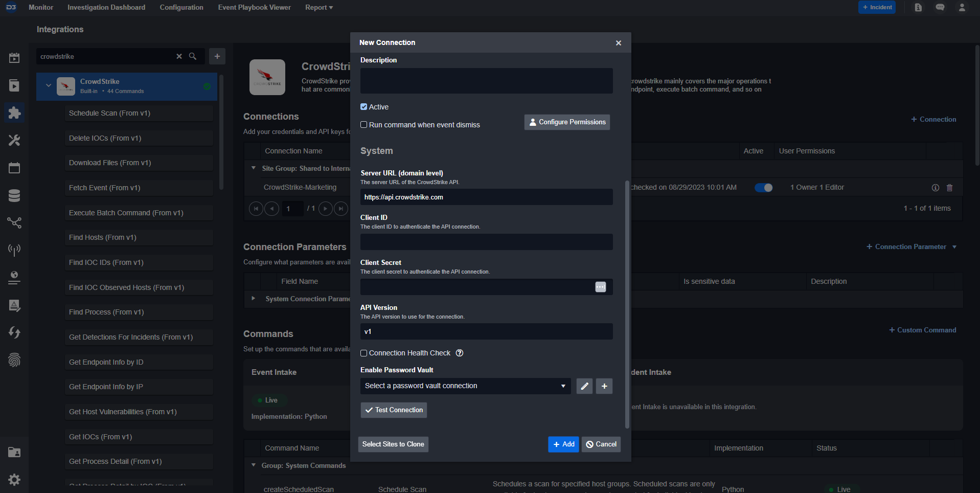Delete CrowdStrike-Marketing connection with trash icon
The image size is (980, 493).
[x=949, y=188]
